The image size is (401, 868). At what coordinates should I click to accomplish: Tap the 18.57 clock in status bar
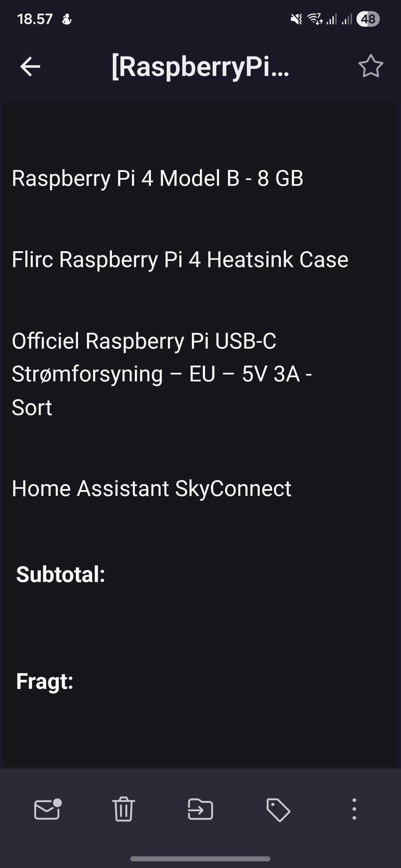(35, 19)
